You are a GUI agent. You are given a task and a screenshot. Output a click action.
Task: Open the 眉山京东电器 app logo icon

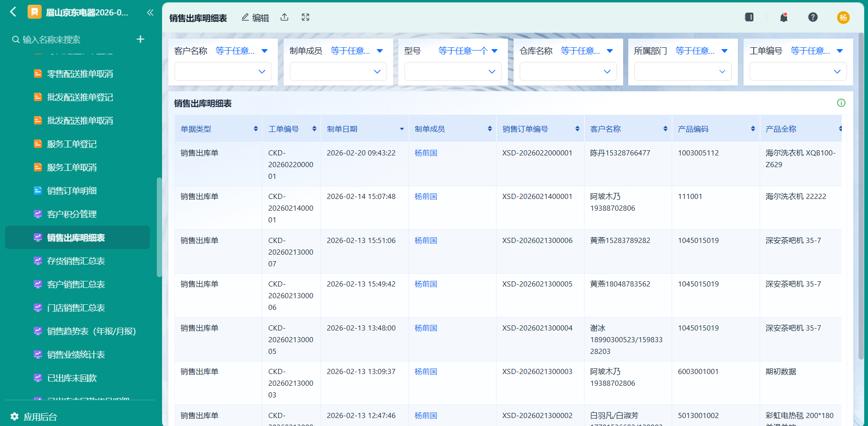(x=34, y=12)
